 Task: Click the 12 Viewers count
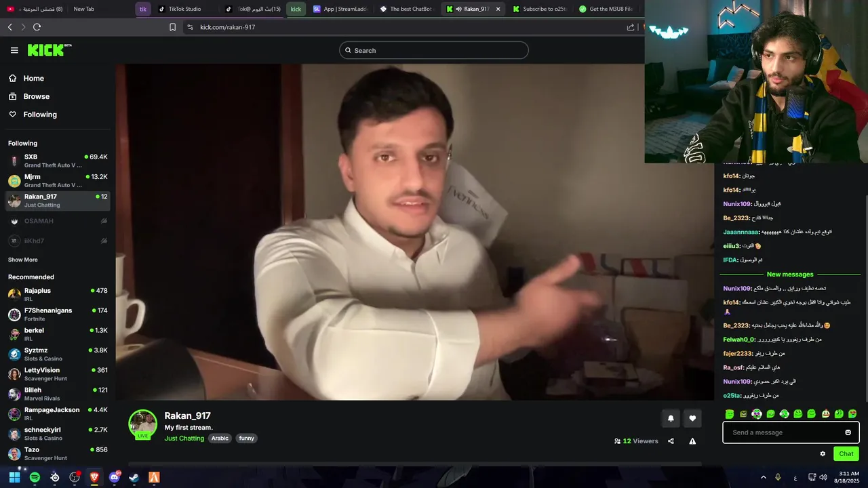click(636, 441)
